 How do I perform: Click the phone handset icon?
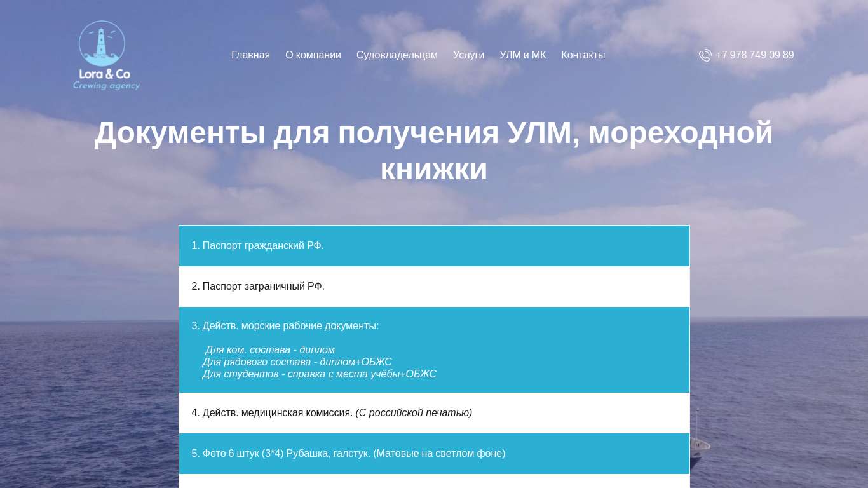705,55
